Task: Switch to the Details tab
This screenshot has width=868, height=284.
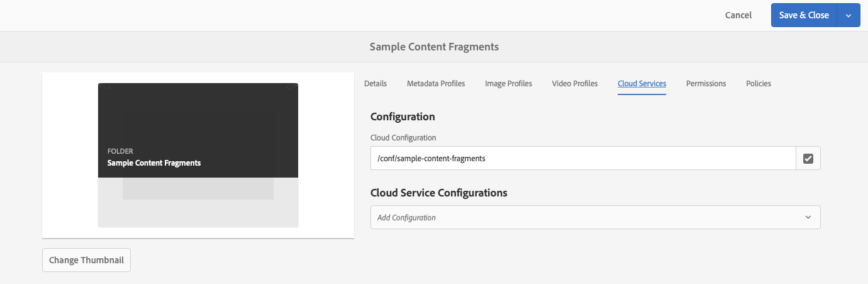Action: [376, 83]
